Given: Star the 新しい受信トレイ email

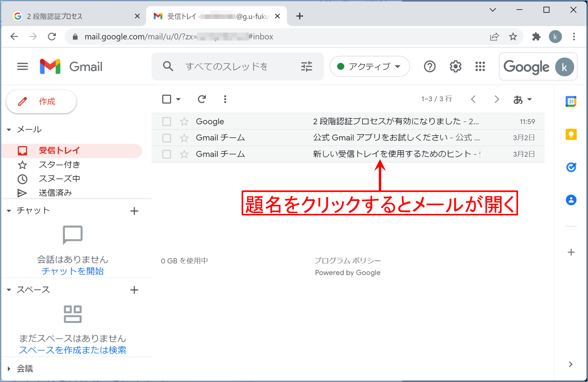Looking at the screenshot, I should (184, 154).
